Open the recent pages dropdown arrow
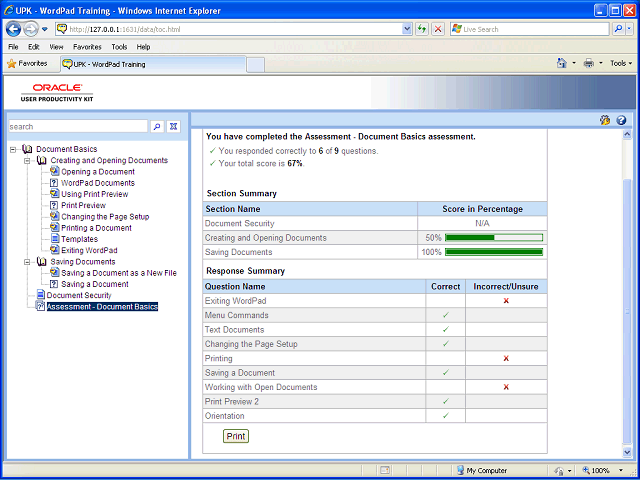 pos(45,29)
